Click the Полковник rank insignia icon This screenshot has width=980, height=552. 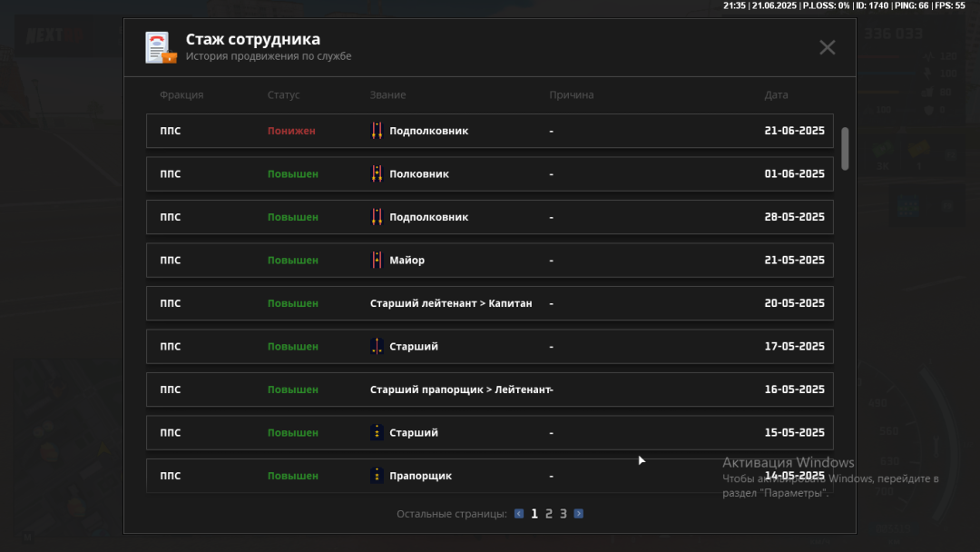(377, 174)
